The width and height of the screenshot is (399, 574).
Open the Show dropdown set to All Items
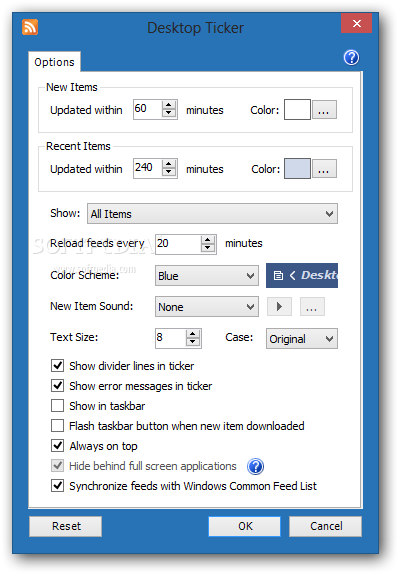(212, 214)
